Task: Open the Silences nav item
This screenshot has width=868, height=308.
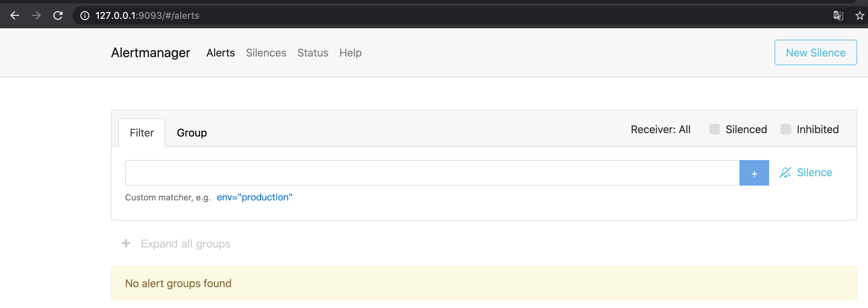Action: point(266,53)
